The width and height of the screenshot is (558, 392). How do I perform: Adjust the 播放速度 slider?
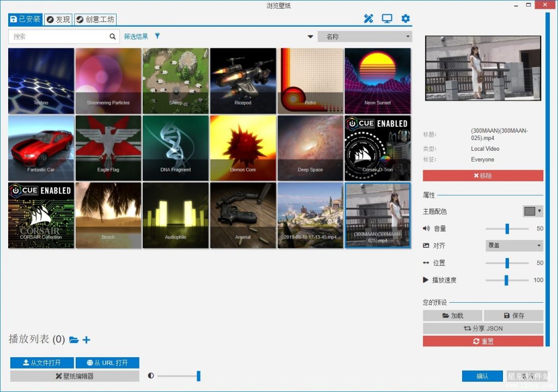(507, 280)
